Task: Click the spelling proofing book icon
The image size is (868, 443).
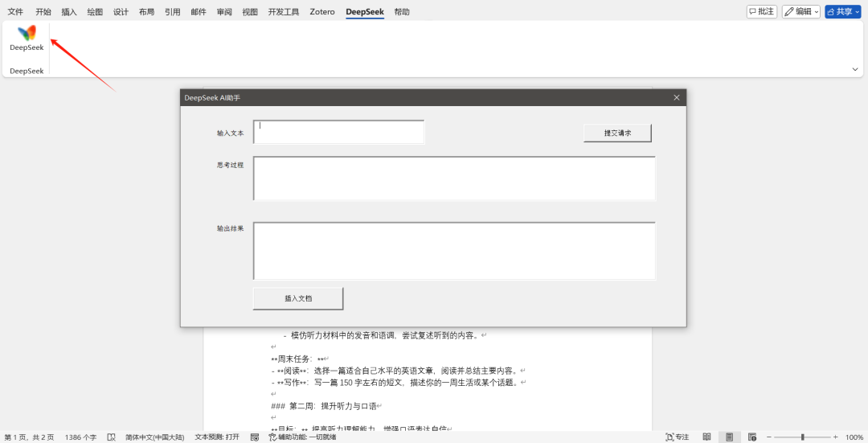Action: (x=111, y=437)
